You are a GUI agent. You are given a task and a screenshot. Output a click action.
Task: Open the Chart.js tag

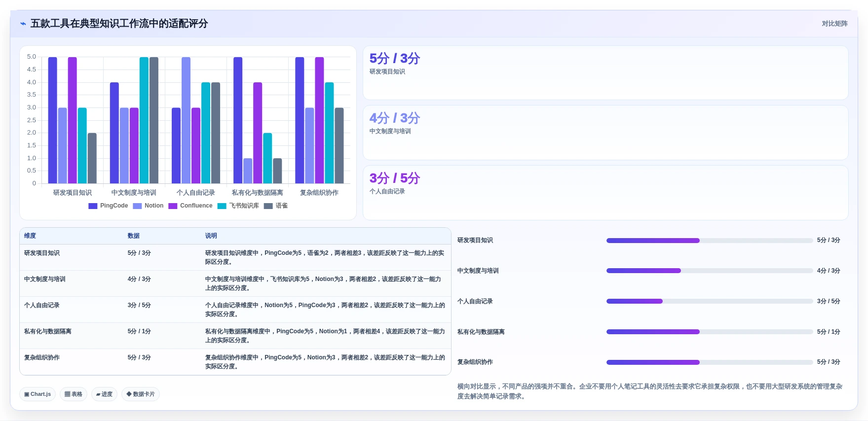pos(38,394)
